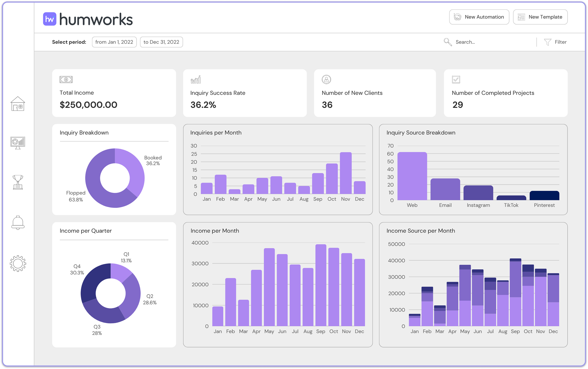Screen dimensions: 588x369
Task: Click the Nov bar in Inquiries per Month
Action: (x=345, y=173)
